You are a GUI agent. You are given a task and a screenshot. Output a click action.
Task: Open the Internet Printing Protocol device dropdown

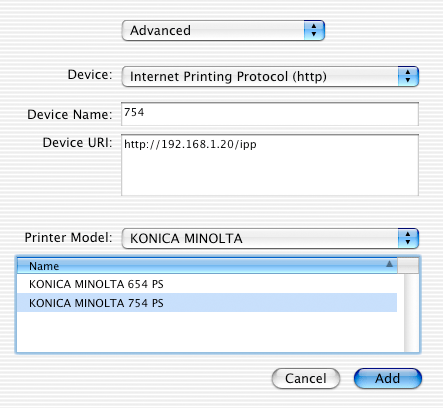(x=270, y=77)
